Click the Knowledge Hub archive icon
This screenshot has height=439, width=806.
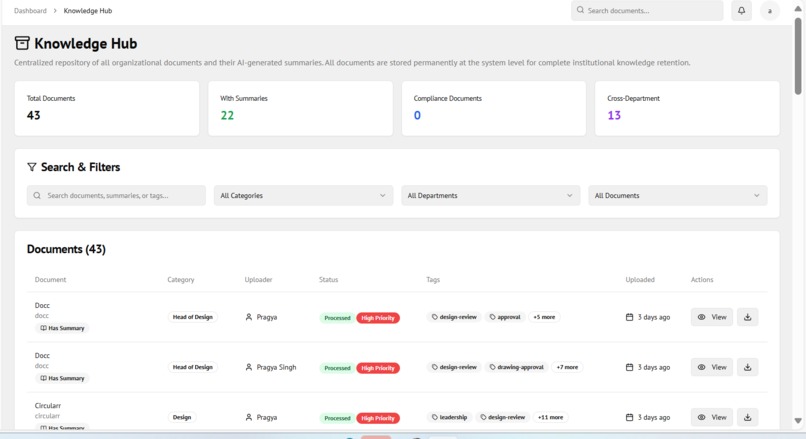pos(22,43)
